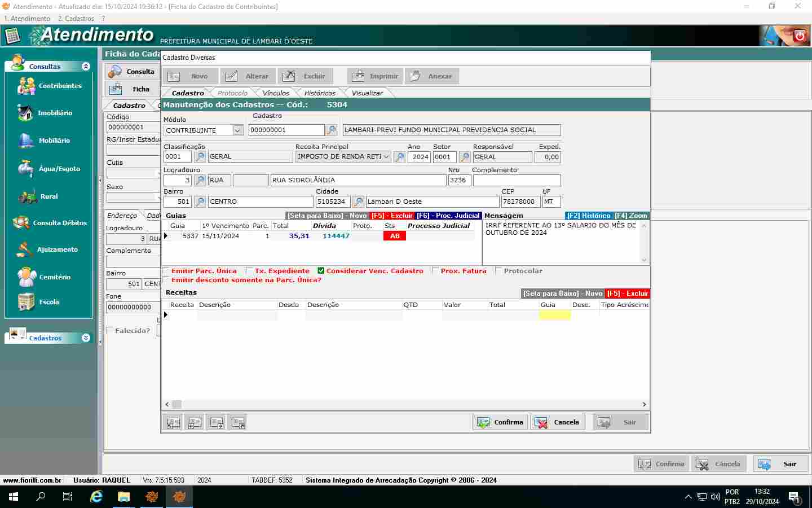Uncheck Considerar Venc. Cadastro

point(321,271)
